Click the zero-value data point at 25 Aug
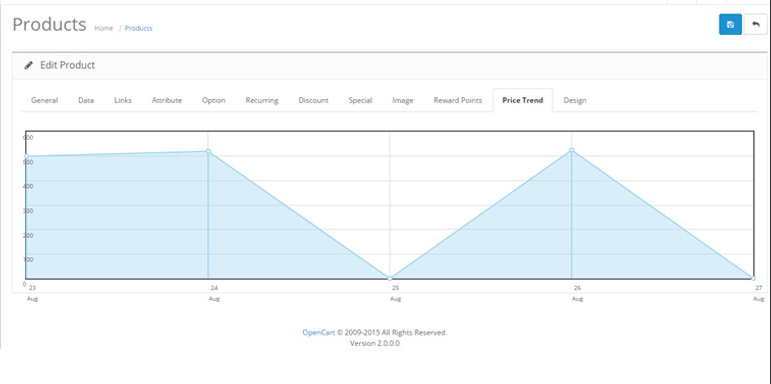Viewport: 771px width, 384px height. [x=390, y=278]
